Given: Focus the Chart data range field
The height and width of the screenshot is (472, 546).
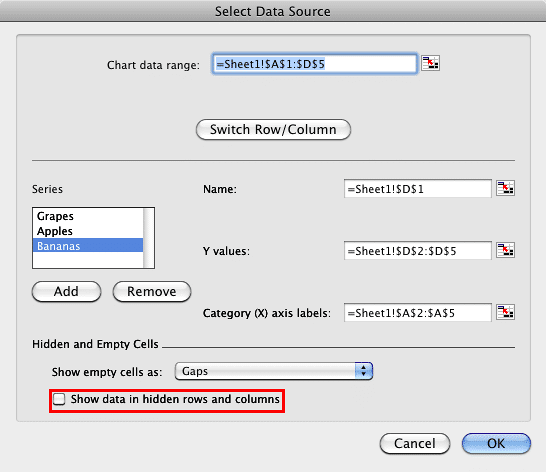Looking at the screenshot, I should 315,64.
